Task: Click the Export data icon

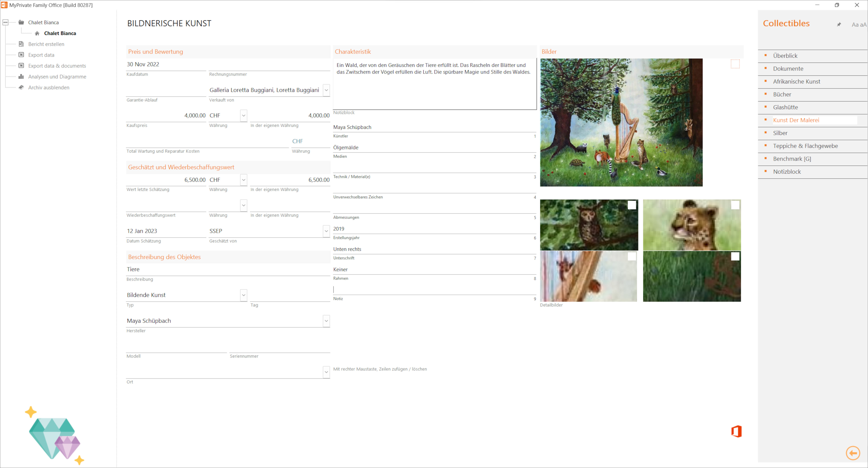Action: (x=21, y=55)
